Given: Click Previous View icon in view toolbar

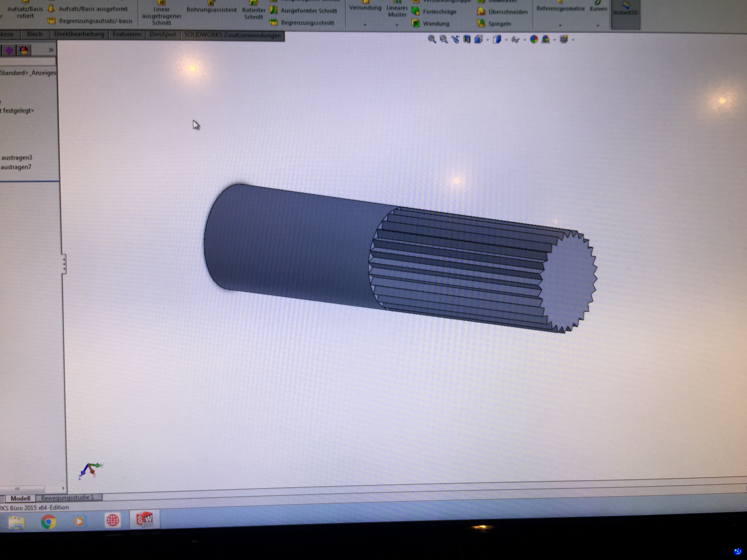Looking at the screenshot, I should 455,40.
